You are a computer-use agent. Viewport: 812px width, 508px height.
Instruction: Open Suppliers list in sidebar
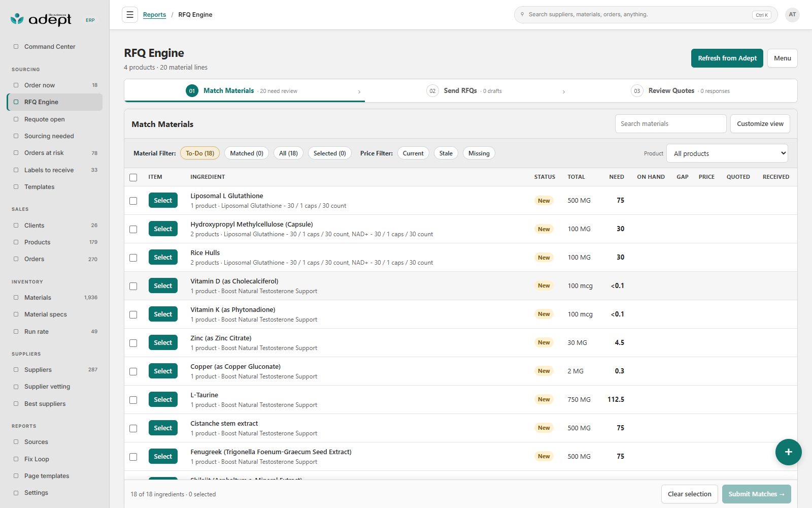55,370
